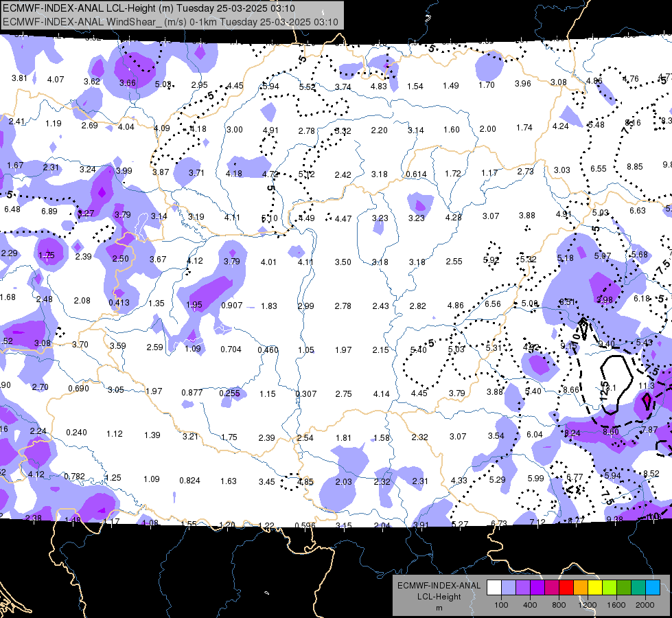Click the grid value '8.24'
This screenshot has height=618, width=672.
pos(572,433)
